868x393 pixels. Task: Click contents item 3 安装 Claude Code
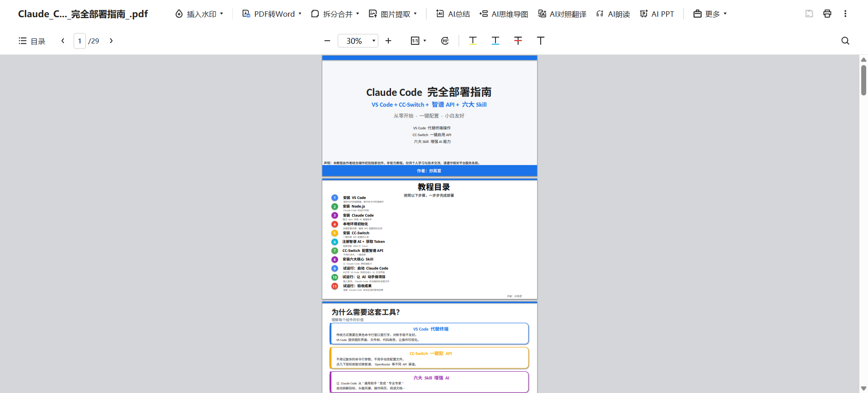pos(358,215)
